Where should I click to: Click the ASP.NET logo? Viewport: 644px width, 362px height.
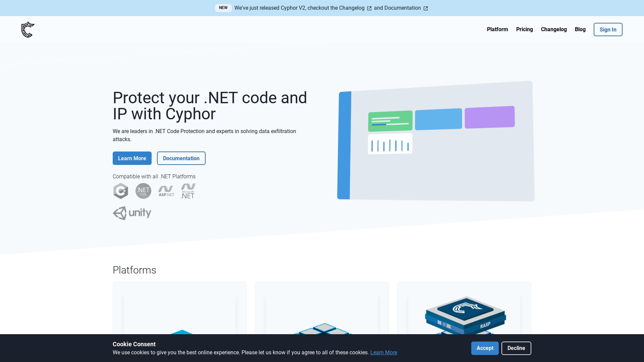[166, 191]
